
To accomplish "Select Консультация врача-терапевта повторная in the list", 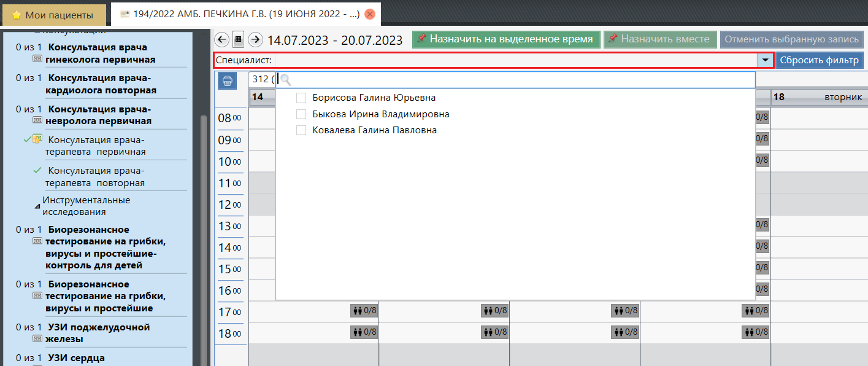I will (x=96, y=177).
